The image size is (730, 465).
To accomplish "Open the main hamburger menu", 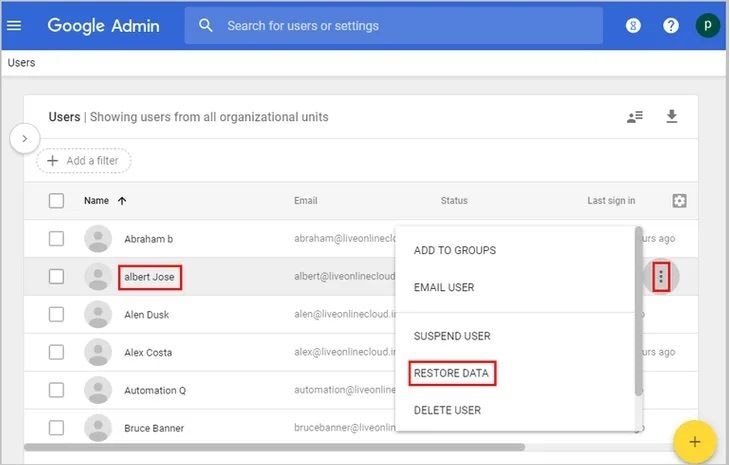I will pyautogui.click(x=14, y=25).
